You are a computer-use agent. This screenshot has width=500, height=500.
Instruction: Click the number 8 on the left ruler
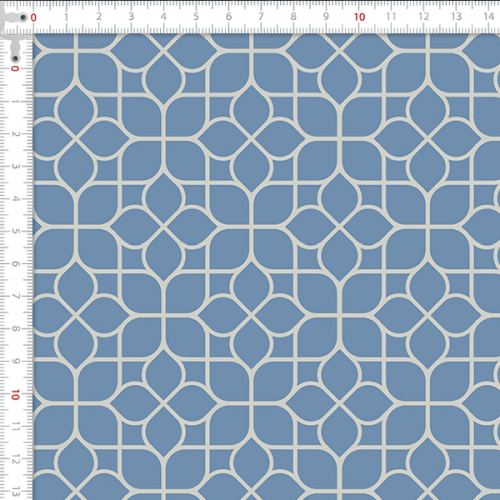[15, 329]
